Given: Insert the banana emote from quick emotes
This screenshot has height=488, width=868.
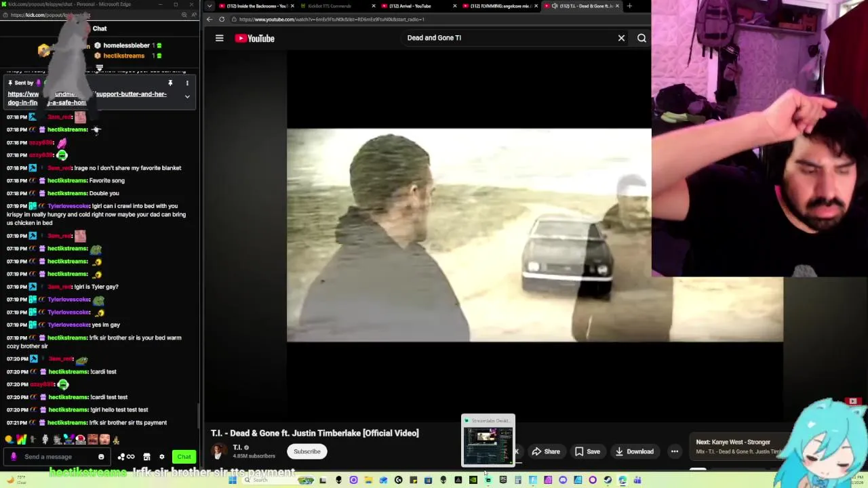Looking at the screenshot, I should [117, 440].
